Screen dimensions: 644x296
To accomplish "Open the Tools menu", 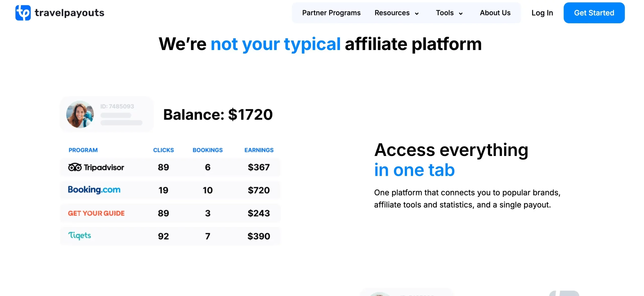I will point(445,13).
